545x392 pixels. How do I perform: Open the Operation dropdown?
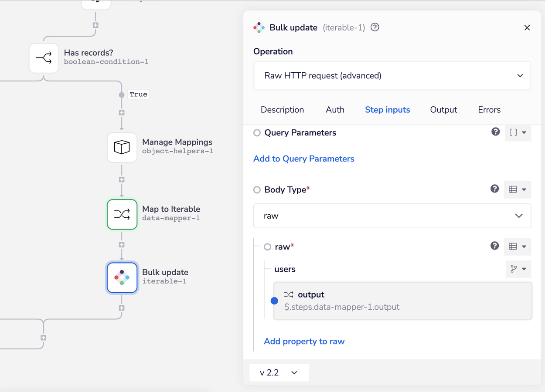392,76
